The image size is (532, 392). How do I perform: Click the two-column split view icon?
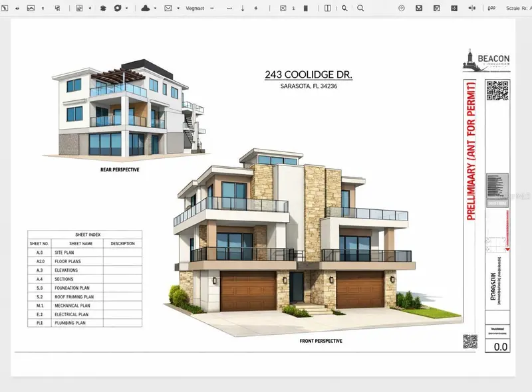[327, 8]
